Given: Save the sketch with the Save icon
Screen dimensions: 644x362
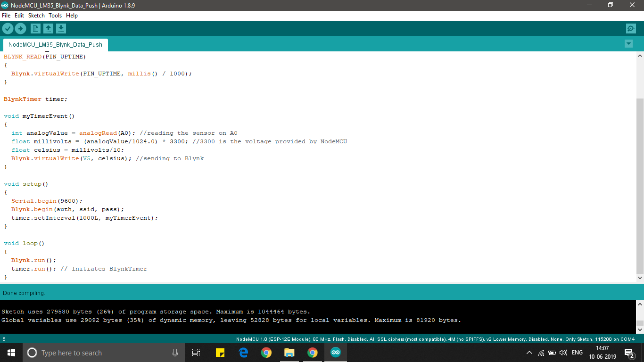Looking at the screenshot, I should [x=61, y=29].
